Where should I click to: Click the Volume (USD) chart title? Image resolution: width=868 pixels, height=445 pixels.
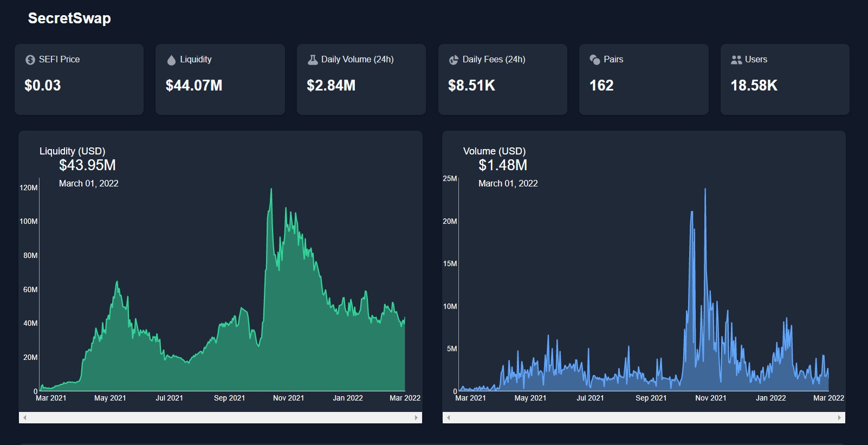tap(495, 151)
